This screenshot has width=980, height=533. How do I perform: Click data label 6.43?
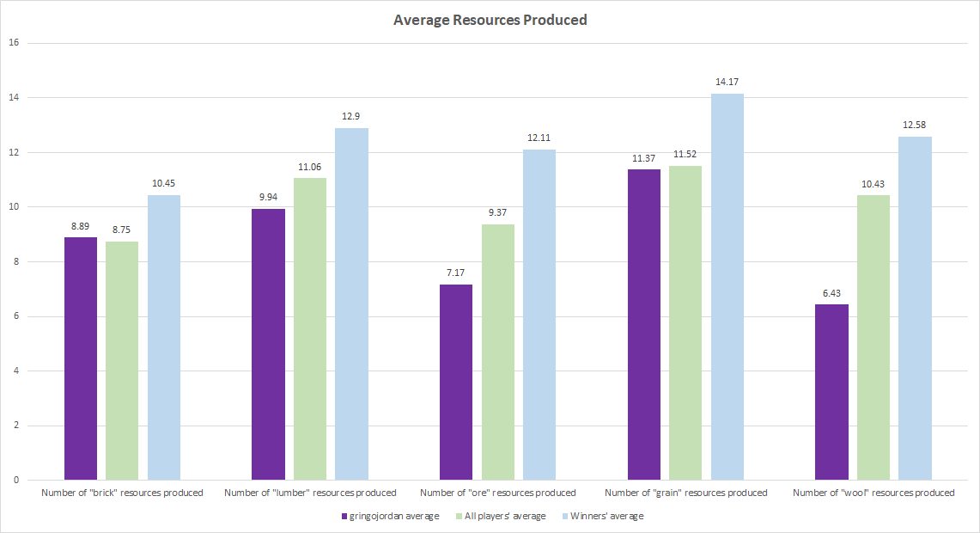832,293
